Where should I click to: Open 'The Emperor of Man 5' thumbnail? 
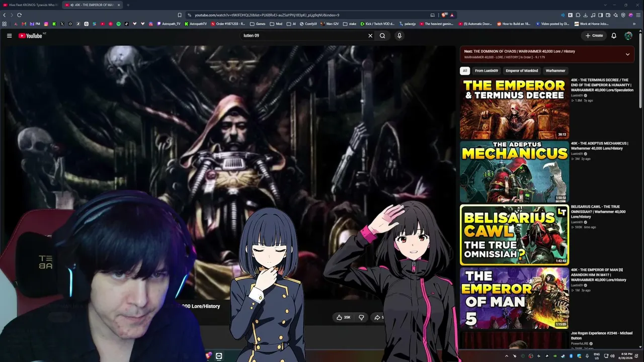pyautogui.click(x=514, y=298)
